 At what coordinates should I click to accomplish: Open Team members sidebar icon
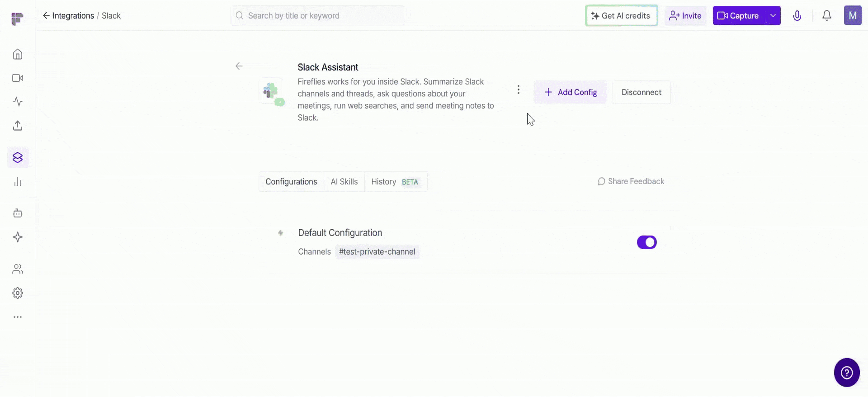(18, 269)
